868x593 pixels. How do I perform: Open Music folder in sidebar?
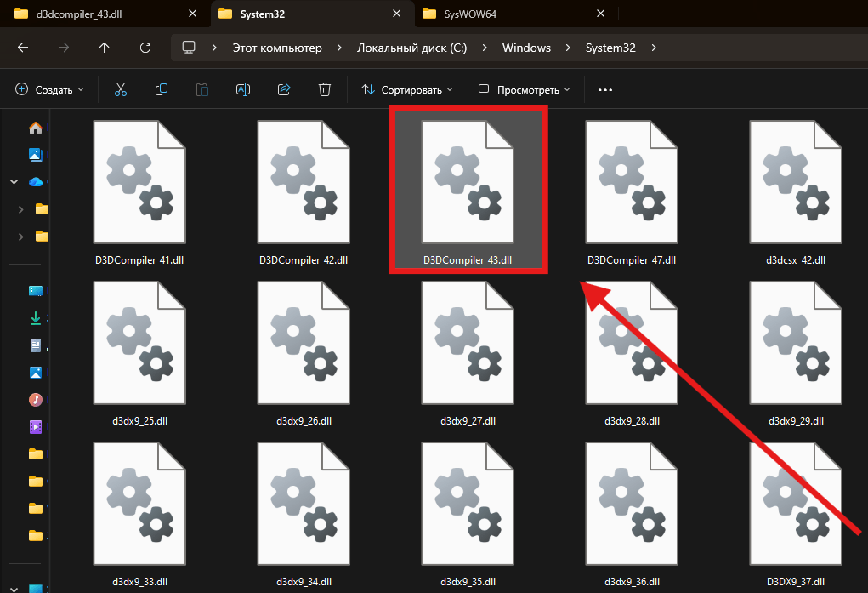[36, 399]
